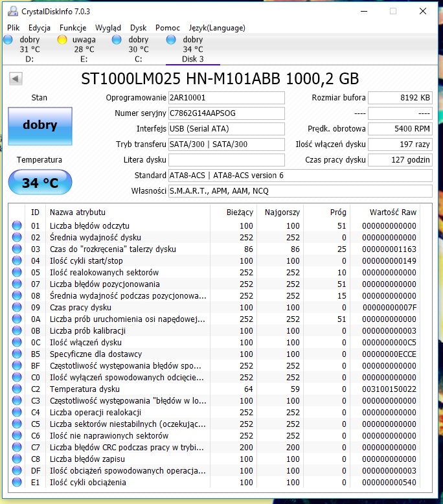Click the Najgorszy column header
This screenshot has width=443, height=504.
coord(280,212)
